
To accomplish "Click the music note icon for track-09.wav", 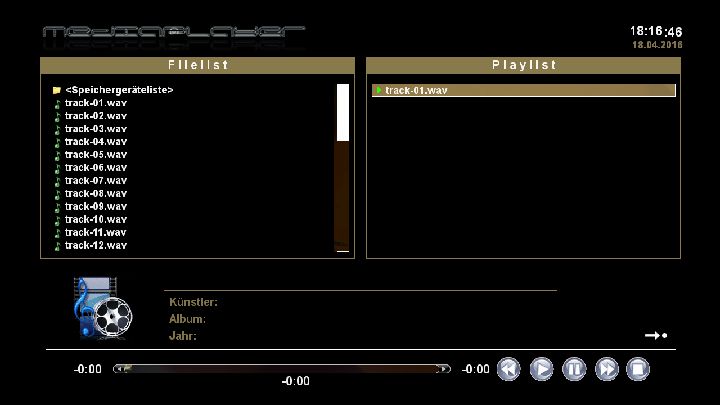I will point(57,206).
